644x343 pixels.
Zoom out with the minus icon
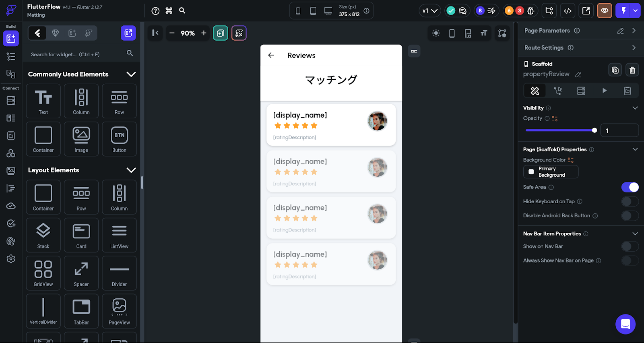[x=172, y=33]
